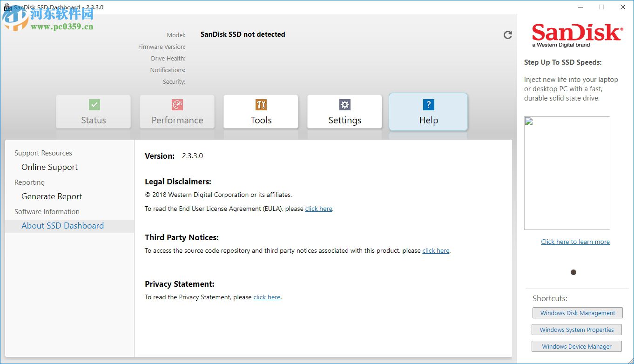Click the refresh icon beside the model name
634x364 pixels.
pos(508,35)
